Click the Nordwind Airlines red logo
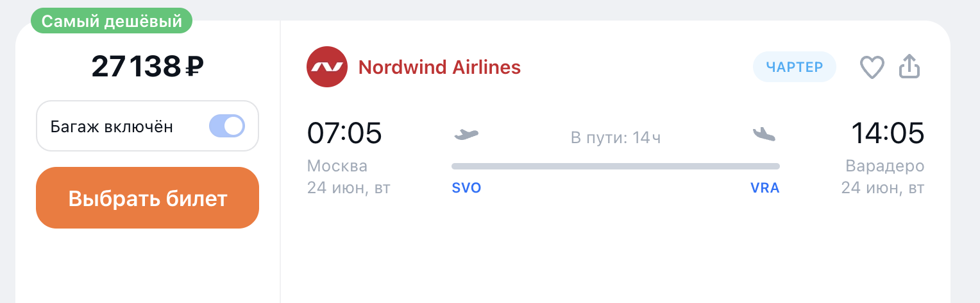This screenshot has height=303, width=980. (327, 67)
